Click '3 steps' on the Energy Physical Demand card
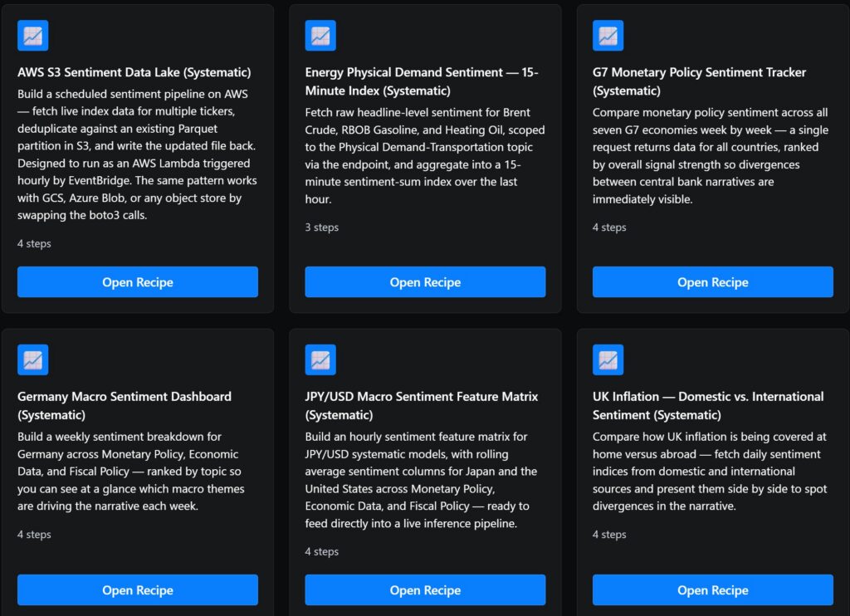This screenshot has width=850, height=616. point(322,227)
